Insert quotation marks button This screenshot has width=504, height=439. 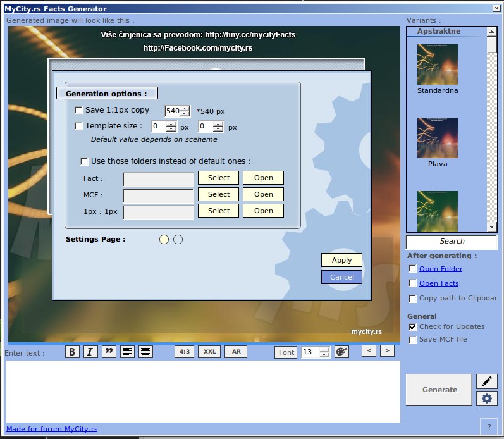109,352
